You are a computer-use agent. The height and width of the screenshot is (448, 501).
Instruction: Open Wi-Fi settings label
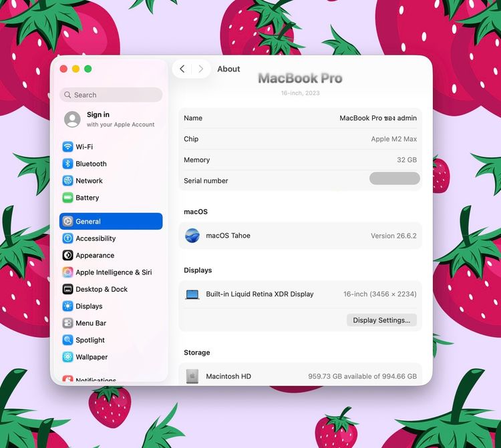tap(84, 147)
